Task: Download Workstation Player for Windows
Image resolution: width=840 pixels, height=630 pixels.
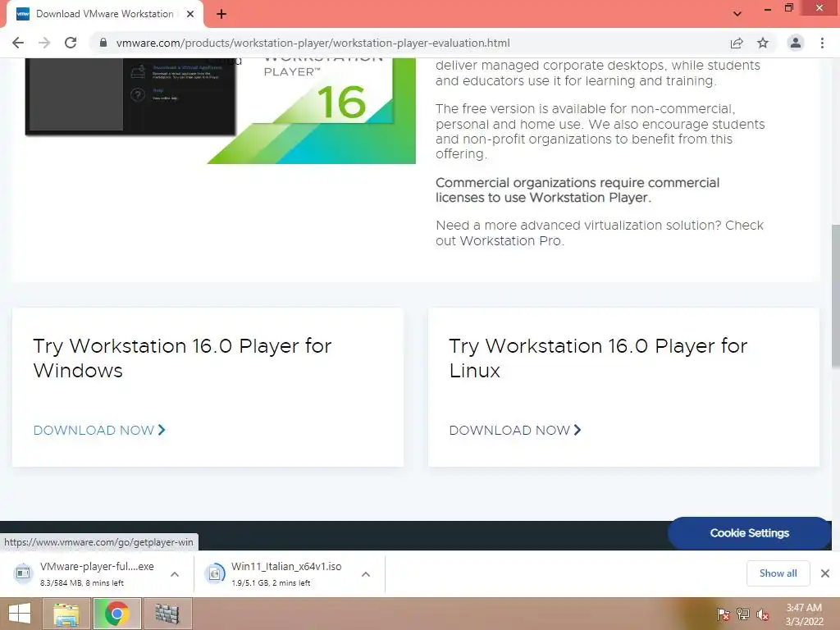Action: [99, 430]
